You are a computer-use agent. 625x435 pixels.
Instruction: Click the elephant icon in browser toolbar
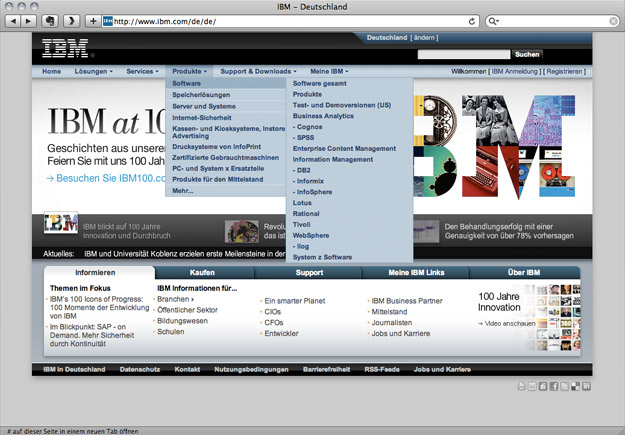(50, 21)
